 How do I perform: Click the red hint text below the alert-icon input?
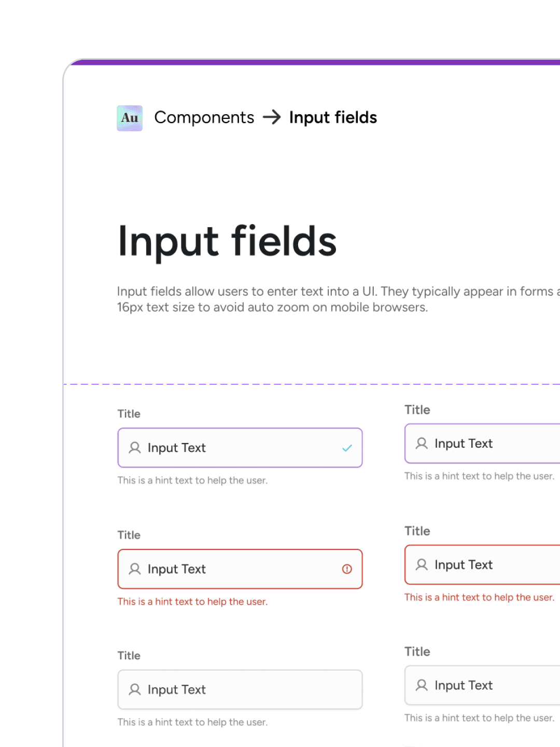point(192,602)
